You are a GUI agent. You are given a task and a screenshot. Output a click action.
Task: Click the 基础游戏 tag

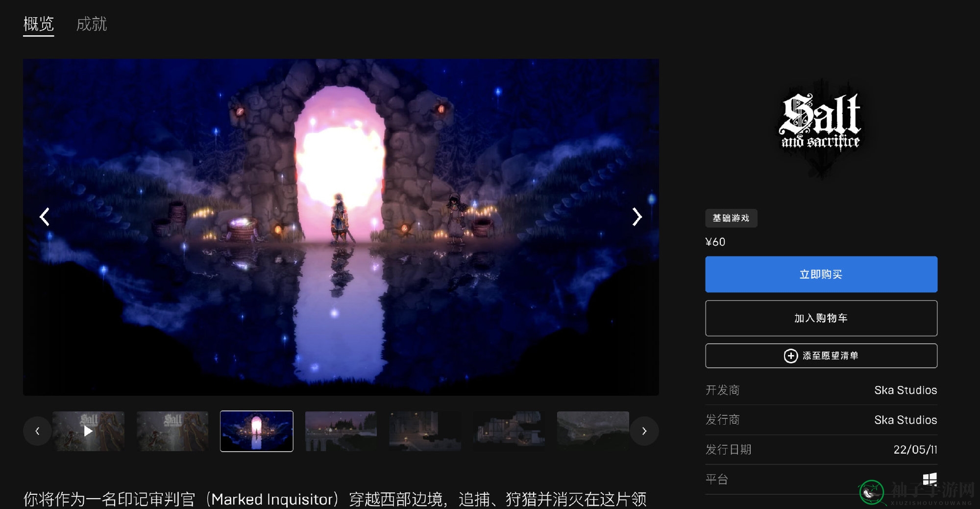pyautogui.click(x=731, y=218)
